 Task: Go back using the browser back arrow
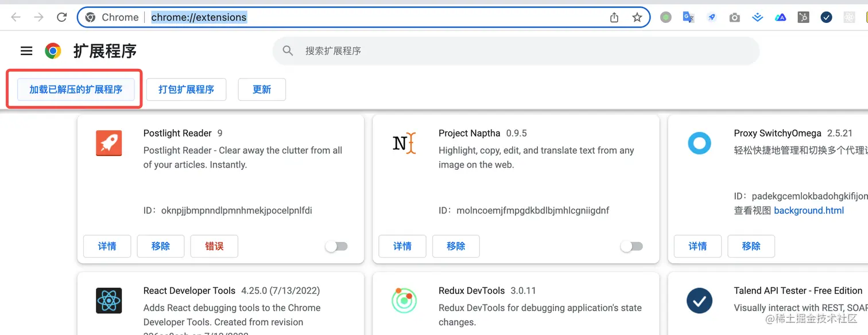[x=15, y=17]
